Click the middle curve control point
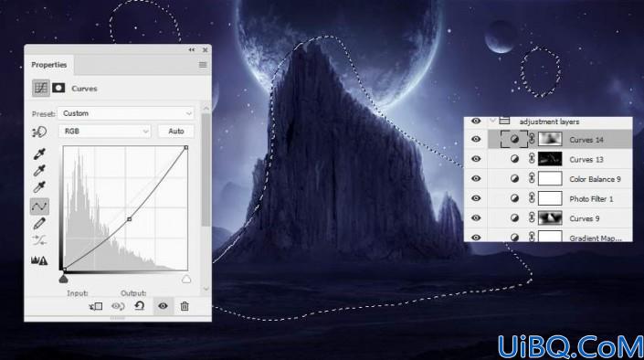This screenshot has width=644, height=360. pos(130,219)
